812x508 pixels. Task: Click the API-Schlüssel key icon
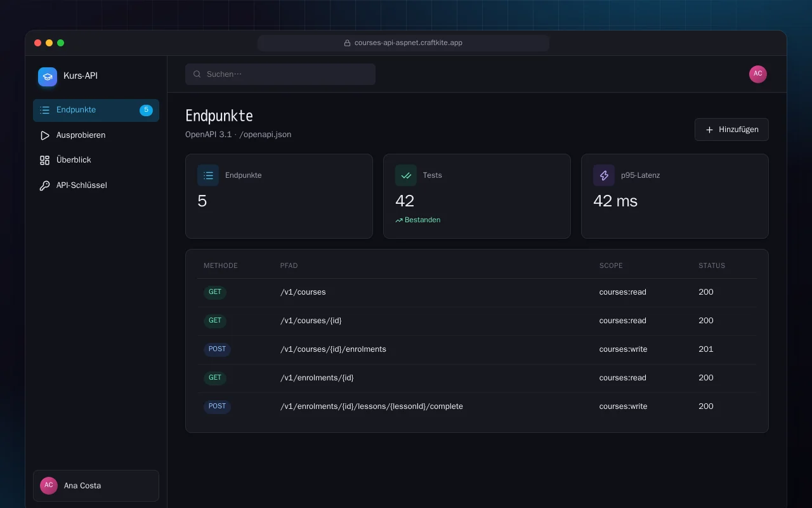click(x=44, y=185)
